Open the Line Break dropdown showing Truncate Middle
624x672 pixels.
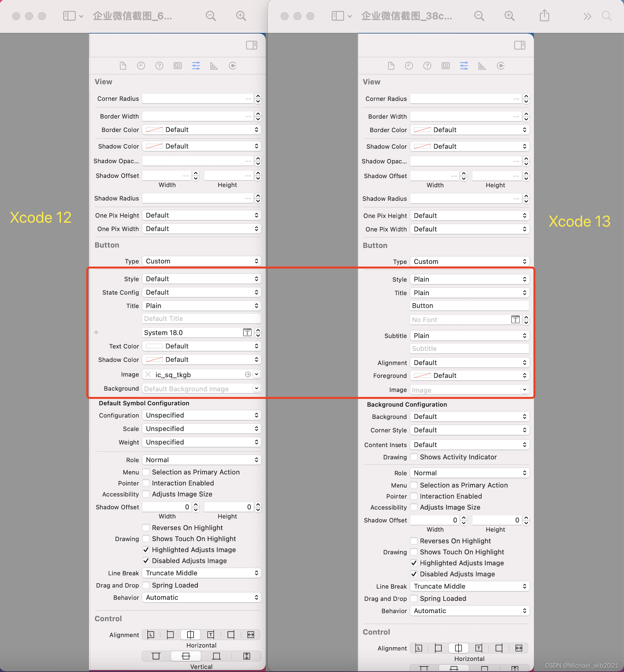pos(201,573)
